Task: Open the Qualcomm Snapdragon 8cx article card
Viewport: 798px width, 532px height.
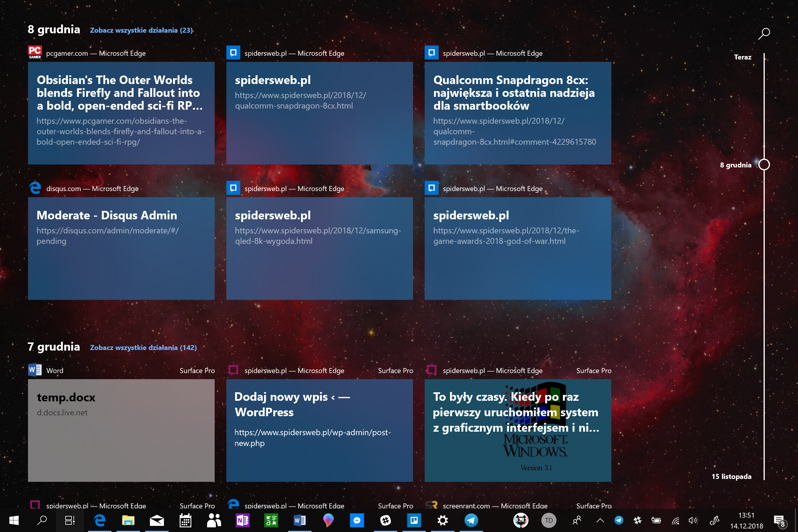Action: pos(518,113)
